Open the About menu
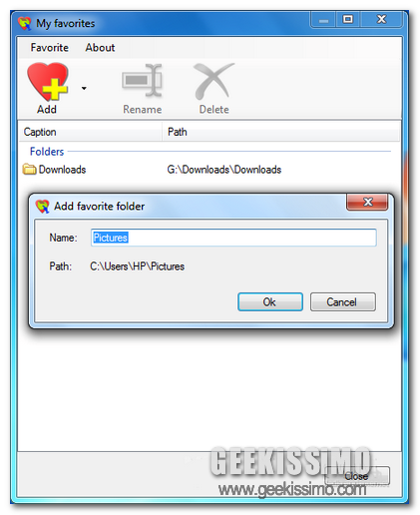This screenshot has width=420, height=515. [x=100, y=48]
